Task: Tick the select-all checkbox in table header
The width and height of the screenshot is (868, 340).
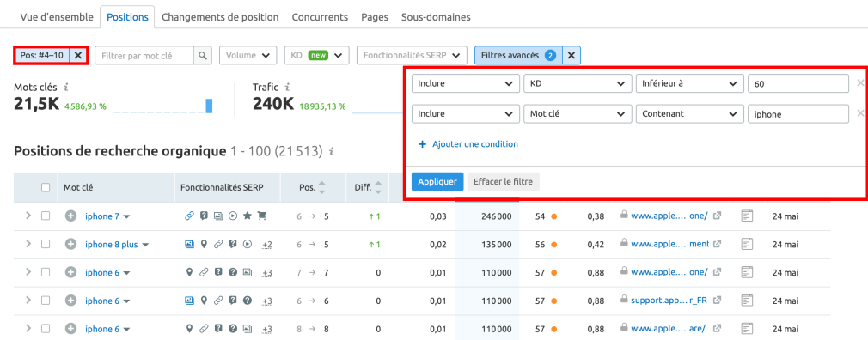Action: pos(46,187)
